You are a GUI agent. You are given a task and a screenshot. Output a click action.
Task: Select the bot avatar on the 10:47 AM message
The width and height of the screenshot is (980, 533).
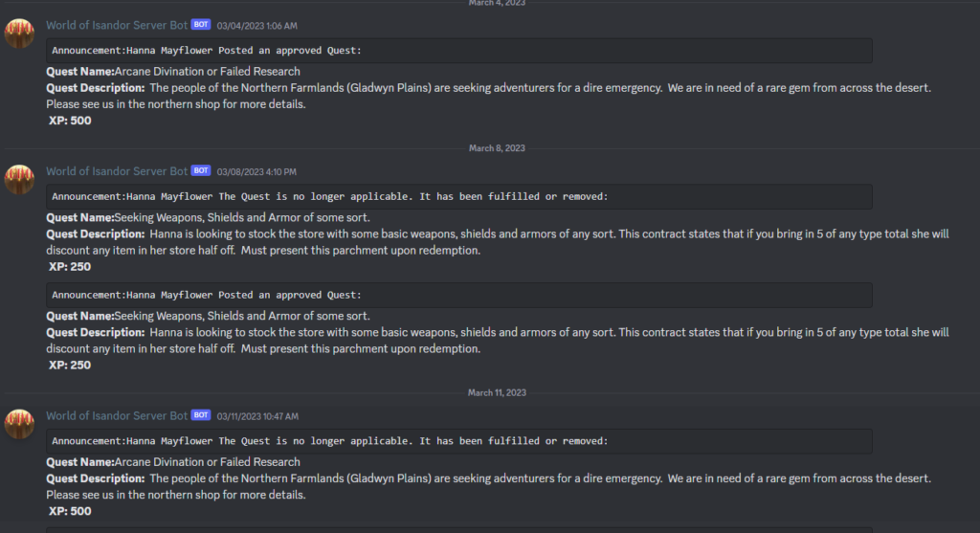point(20,425)
